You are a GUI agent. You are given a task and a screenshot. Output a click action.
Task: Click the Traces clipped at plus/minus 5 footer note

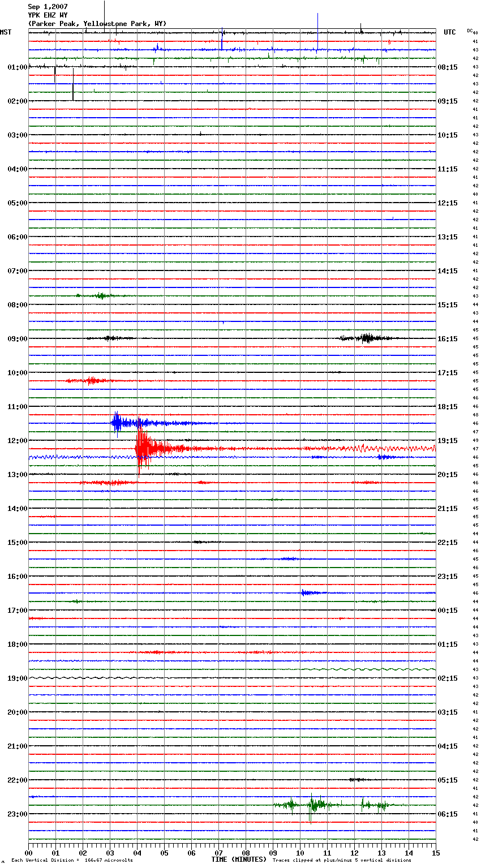(342, 860)
